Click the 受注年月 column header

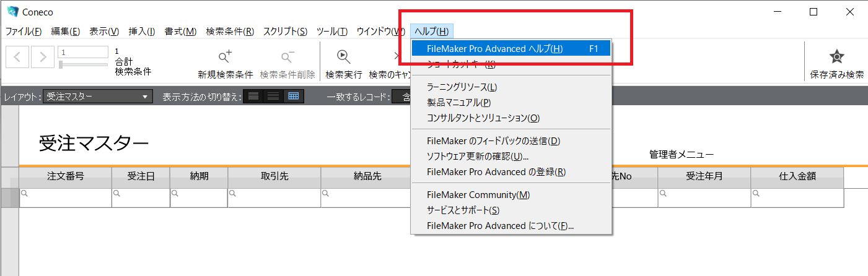(x=704, y=176)
